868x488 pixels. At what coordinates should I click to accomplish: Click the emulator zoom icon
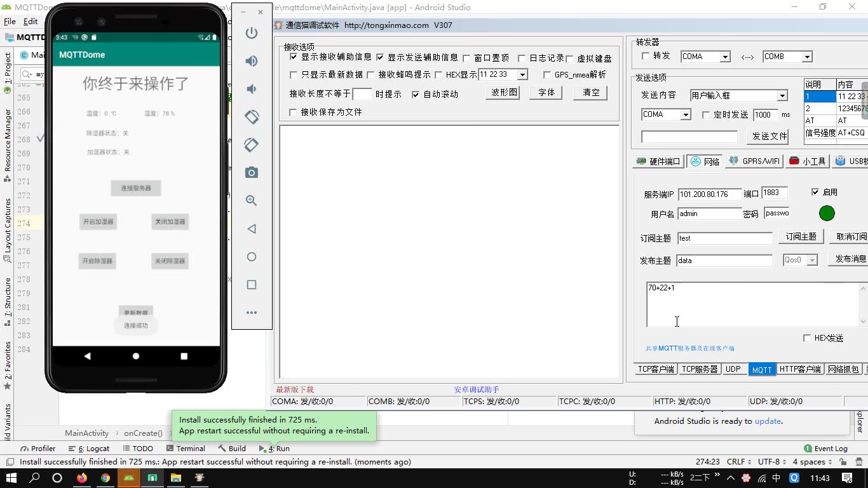(252, 201)
